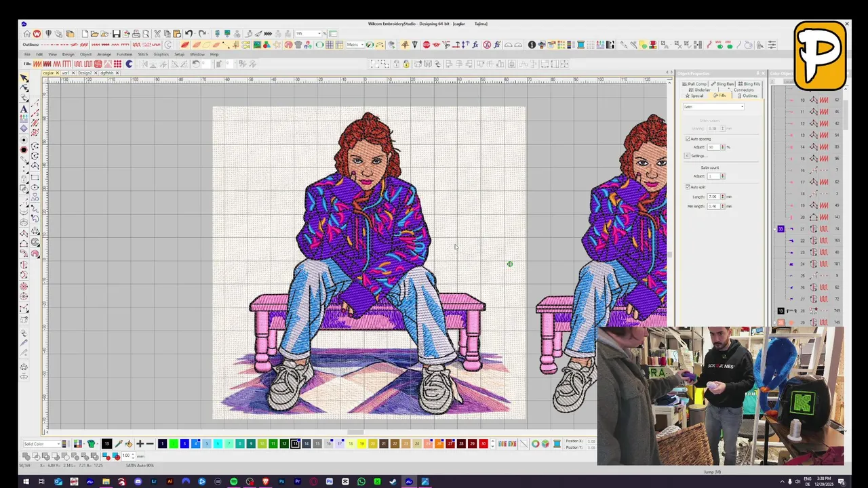Click the red Stop sign icon
The width and height of the screenshot is (868, 488).
pyautogui.click(x=427, y=45)
